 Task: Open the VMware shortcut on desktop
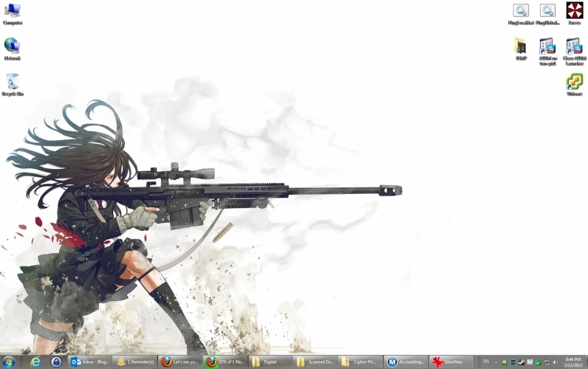coord(575,85)
